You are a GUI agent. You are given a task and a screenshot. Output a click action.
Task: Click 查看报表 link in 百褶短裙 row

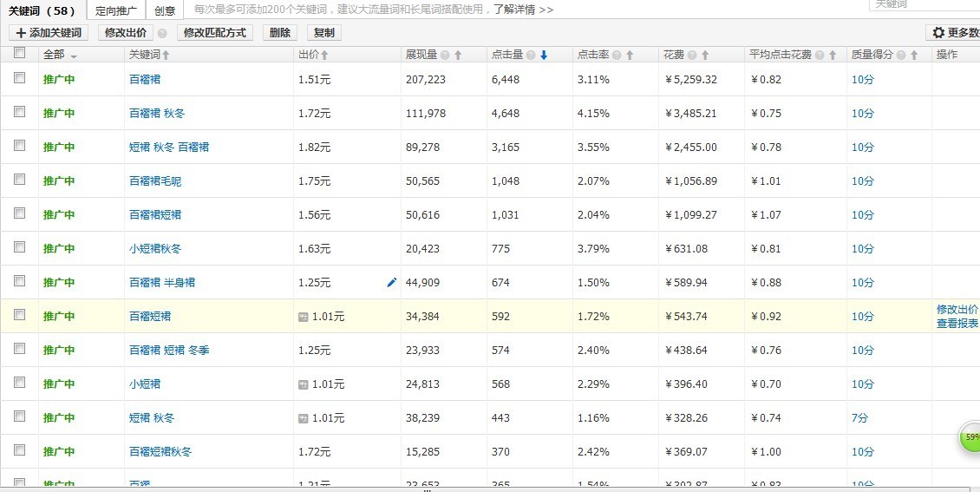[957, 324]
